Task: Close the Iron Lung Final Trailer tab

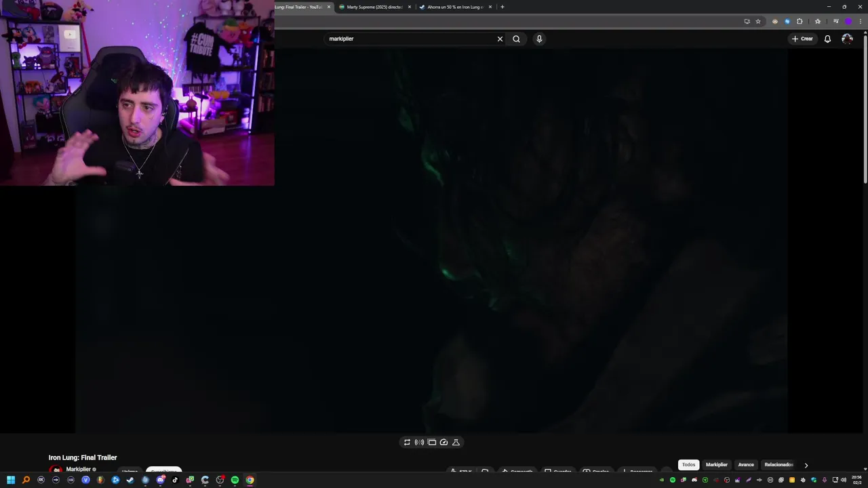Action: pyautogui.click(x=329, y=7)
